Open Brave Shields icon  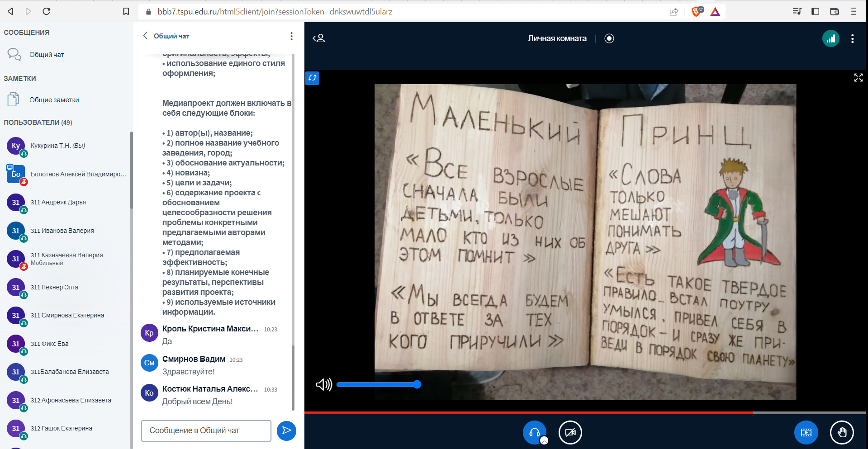coord(697,11)
